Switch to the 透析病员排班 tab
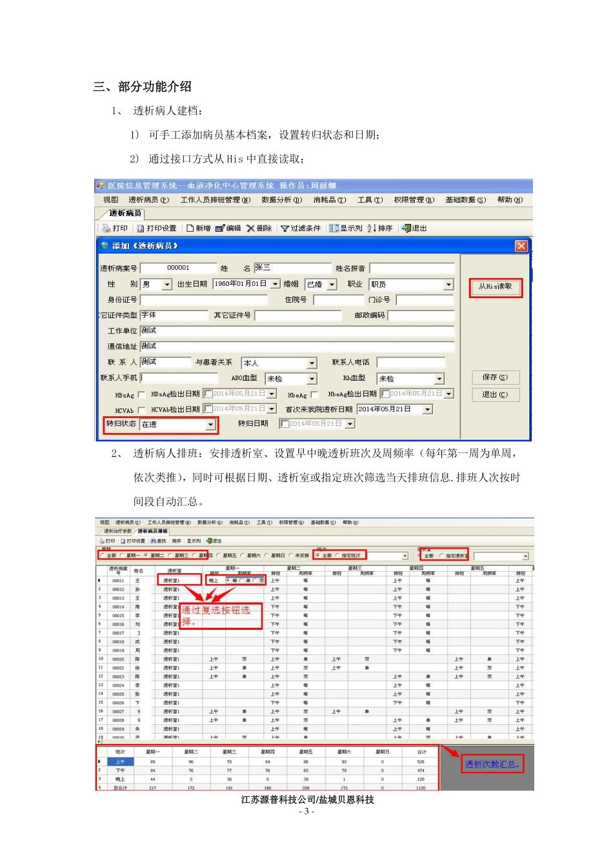The height and width of the screenshot is (868, 613). [x=153, y=531]
